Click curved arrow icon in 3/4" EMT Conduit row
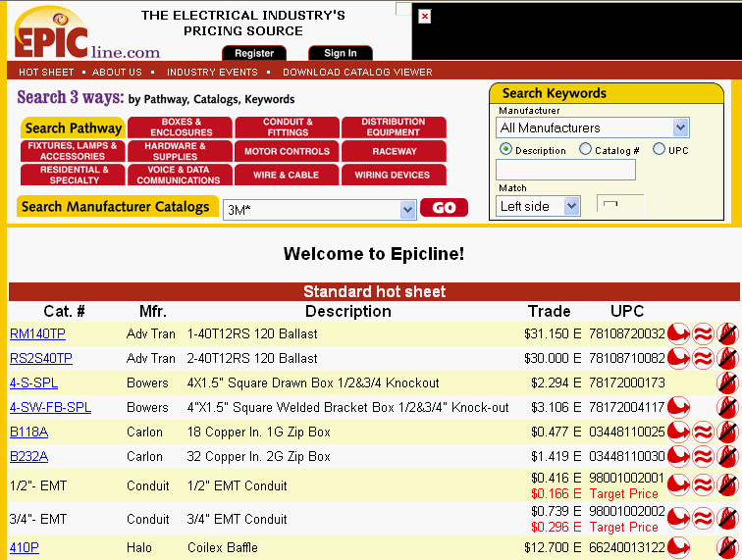Viewport: 742px width, 560px height. tap(678, 519)
